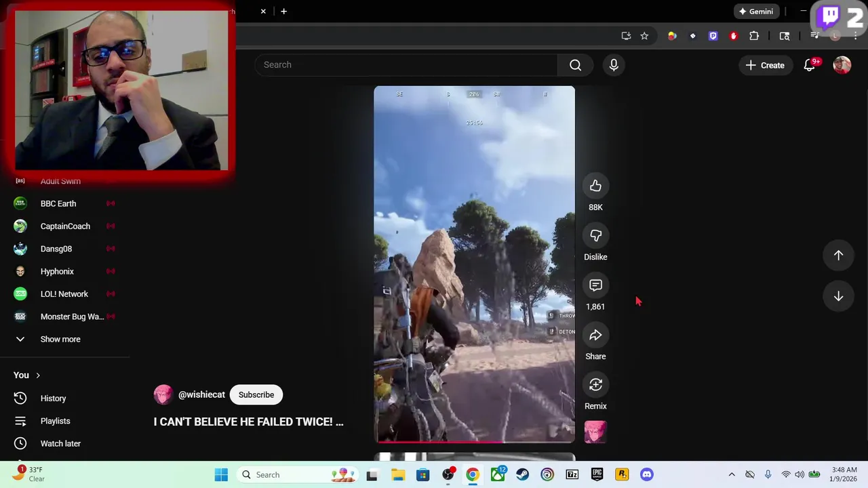This screenshot has height=488, width=868.
Task: Open the Windows Start menu
Action: pyautogui.click(x=221, y=475)
